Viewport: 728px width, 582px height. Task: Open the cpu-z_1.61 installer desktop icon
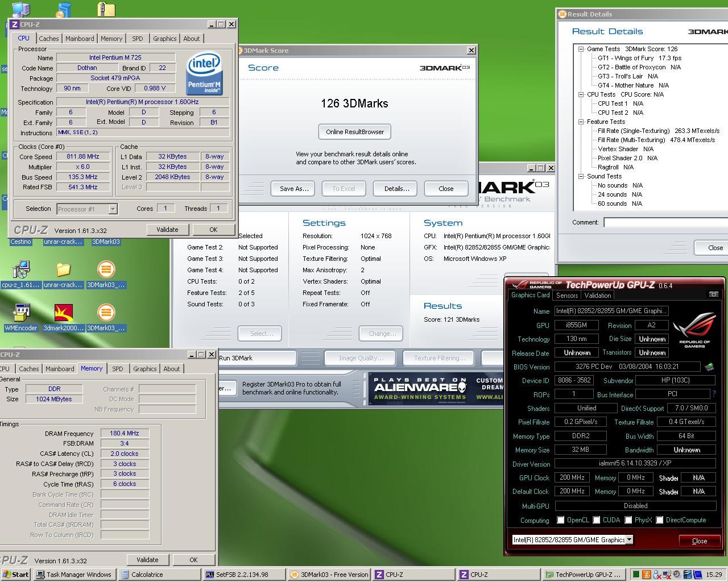point(21,269)
